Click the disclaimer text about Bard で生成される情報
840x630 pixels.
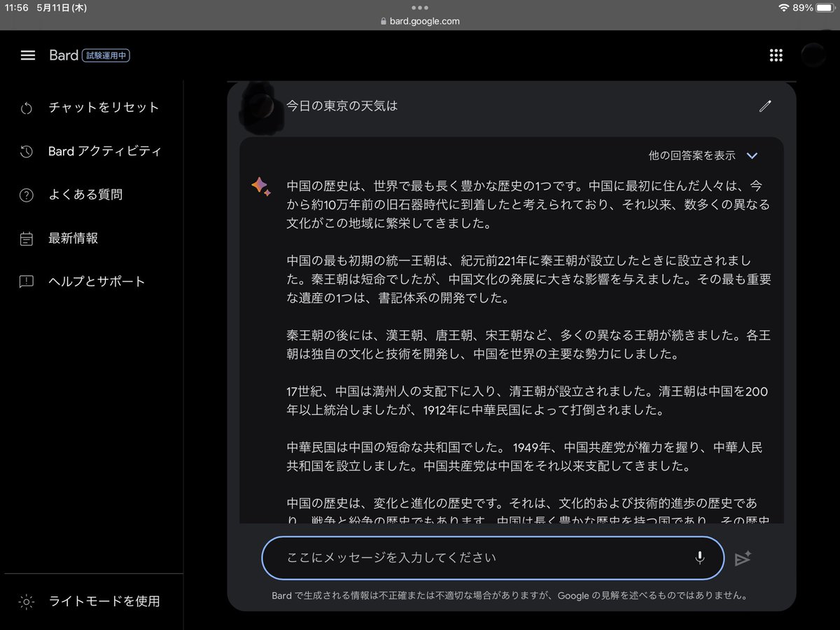tap(510, 596)
